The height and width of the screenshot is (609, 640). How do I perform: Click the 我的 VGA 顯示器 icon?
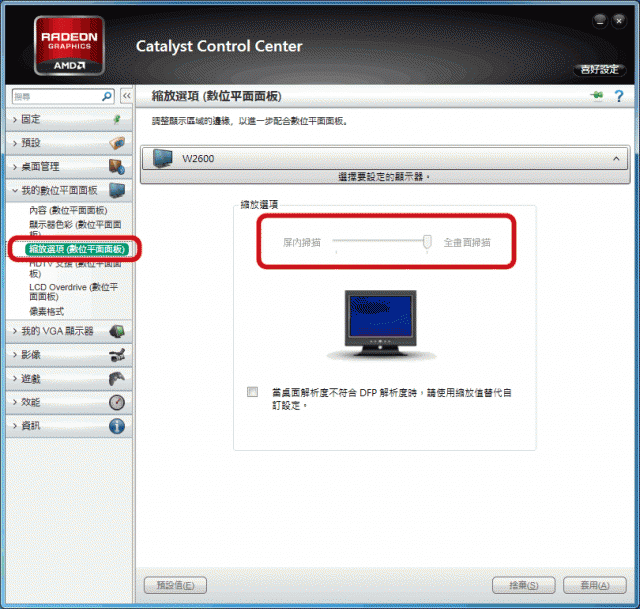(x=117, y=331)
